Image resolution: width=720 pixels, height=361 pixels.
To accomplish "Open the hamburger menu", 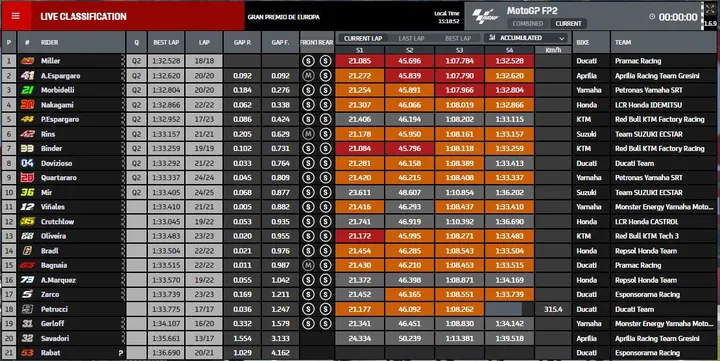I will click(x=16, y=16).
